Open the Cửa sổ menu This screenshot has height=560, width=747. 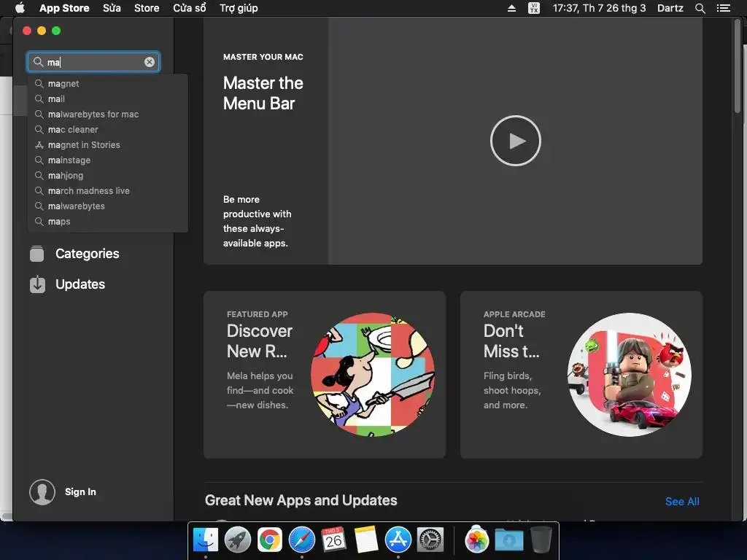point(190,8)
